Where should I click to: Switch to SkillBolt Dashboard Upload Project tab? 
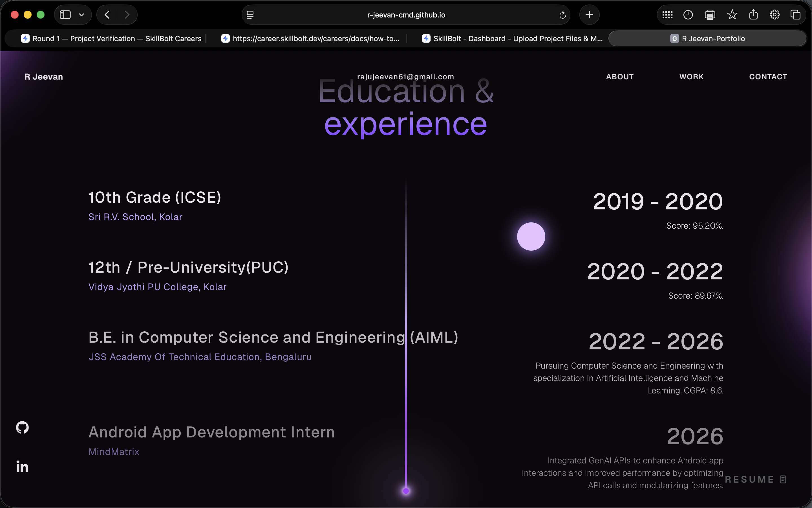pyautogui.click(x=512, y=39)
